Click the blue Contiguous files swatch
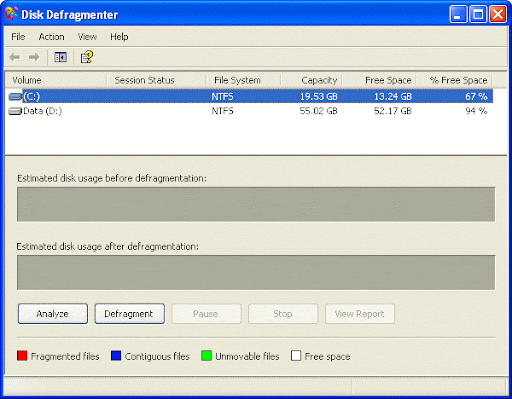This screenshot has height=399, width=512. click(116, 356)
